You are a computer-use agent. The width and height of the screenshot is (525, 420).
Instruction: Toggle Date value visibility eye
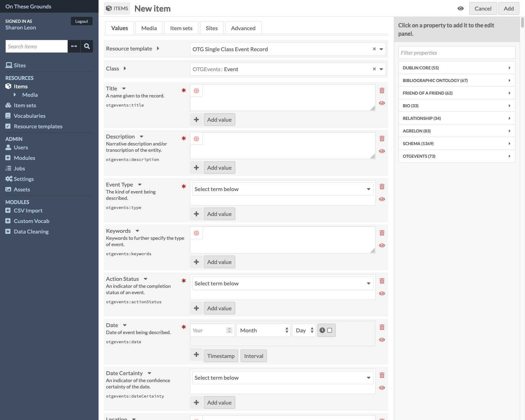click(x=382, y=340)
